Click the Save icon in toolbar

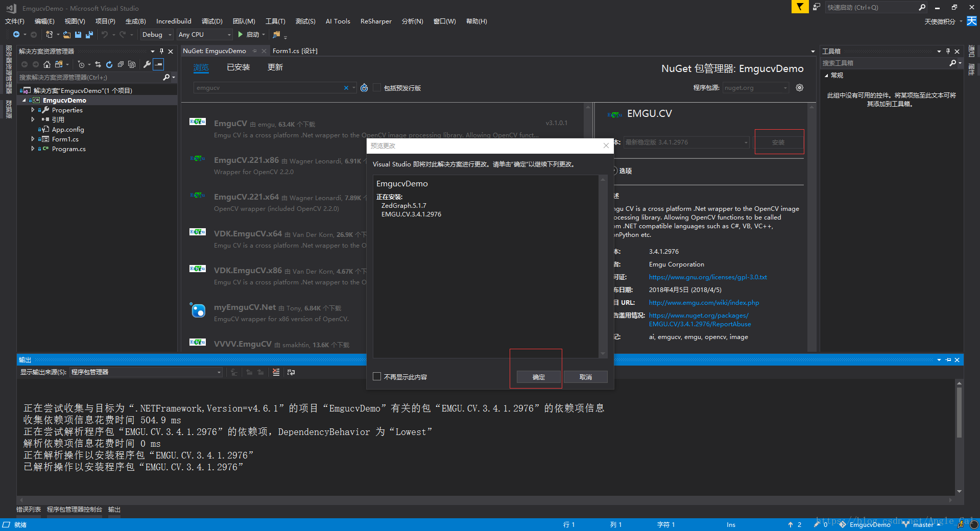point(78,34)
